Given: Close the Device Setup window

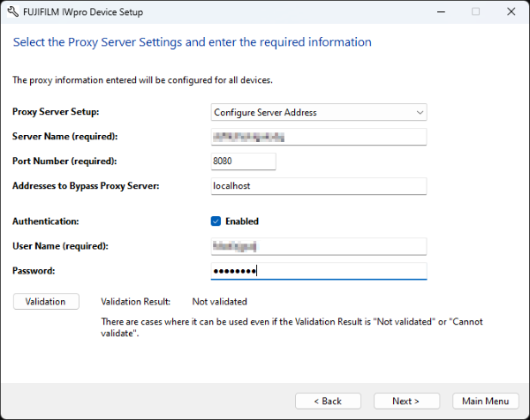Looking at the screenshot, I should [511, 11].
